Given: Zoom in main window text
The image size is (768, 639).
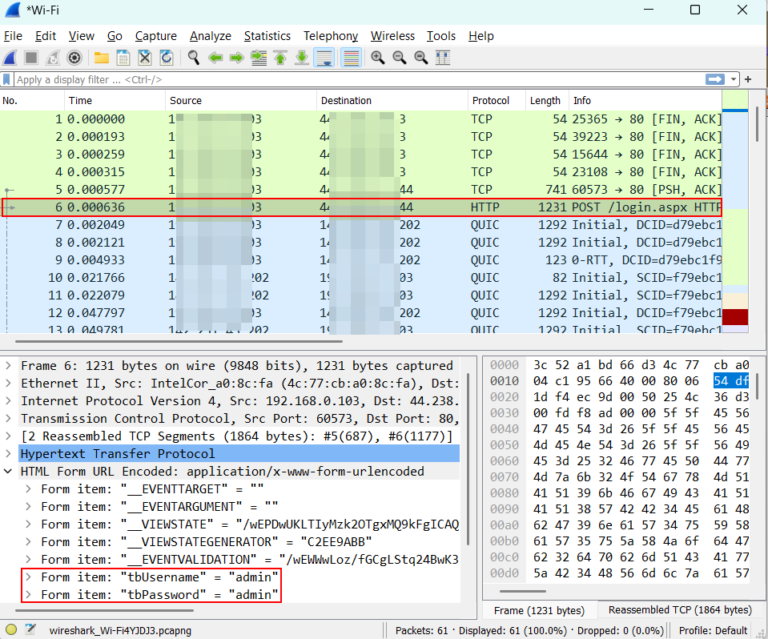Looking at the screenshot, I should (x=377, y=58).
